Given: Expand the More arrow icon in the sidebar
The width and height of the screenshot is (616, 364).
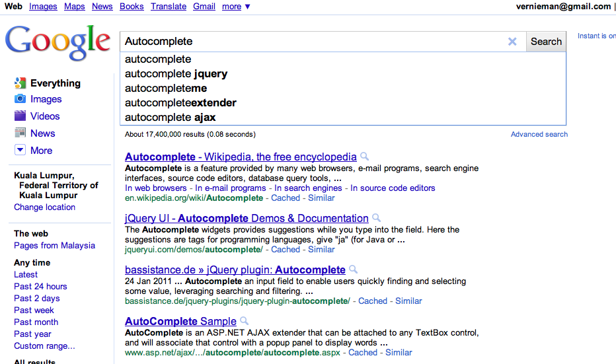Looking at the screenshot, I should [x=20, y=150].
